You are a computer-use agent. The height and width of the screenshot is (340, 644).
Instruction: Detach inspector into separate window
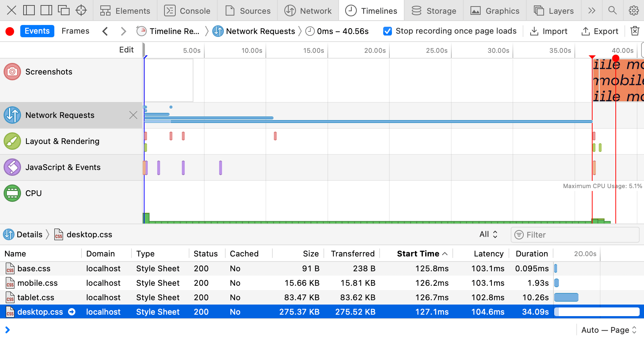pyautogui.click(x=64, y=10)
